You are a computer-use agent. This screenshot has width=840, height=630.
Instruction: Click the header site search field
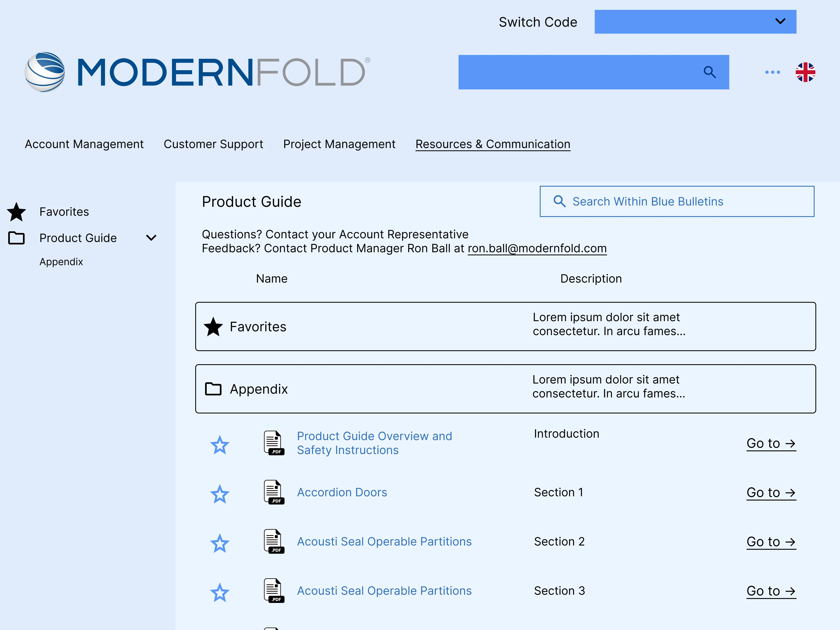pyautogui.click(x=593, y=72)
